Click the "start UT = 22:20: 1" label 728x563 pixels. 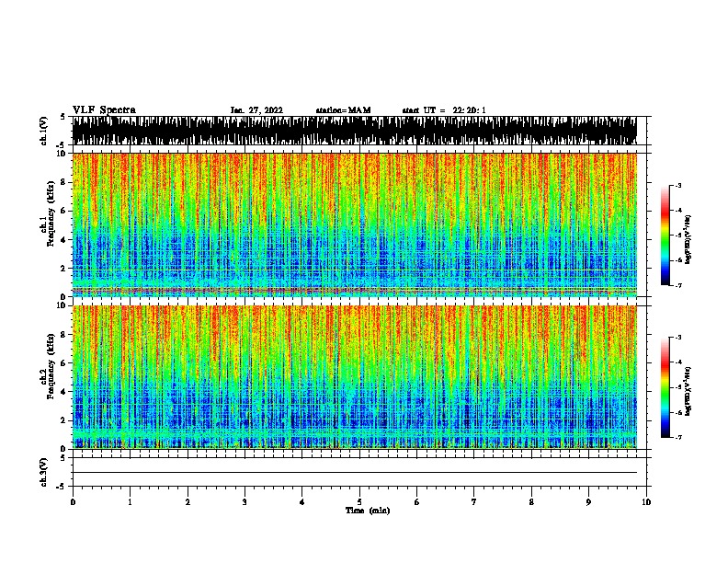[444, 110]
